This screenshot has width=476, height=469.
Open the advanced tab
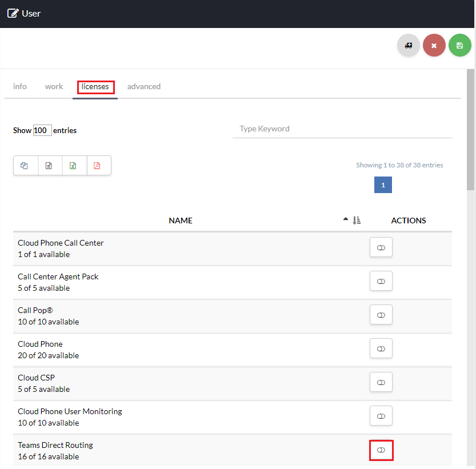coord(144,87)
